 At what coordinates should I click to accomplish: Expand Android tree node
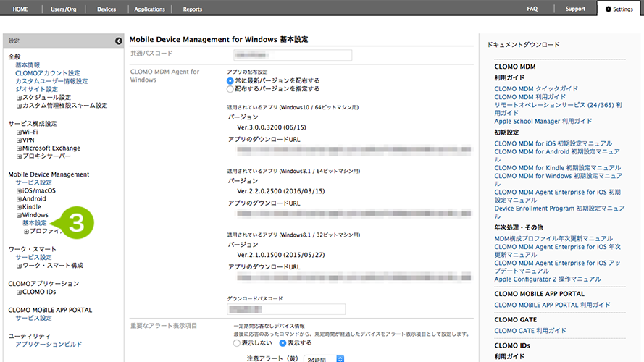[x=19, y=199]
